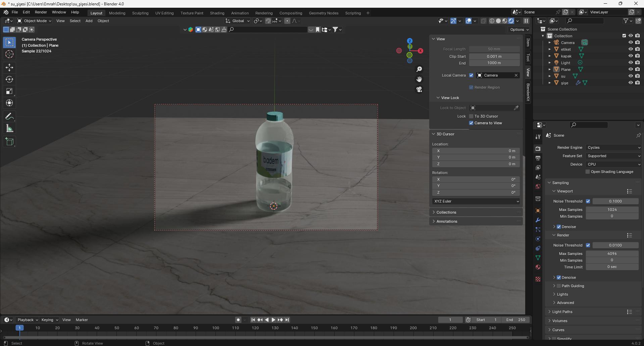644x346 pixels.
Task: Enable Lock To 3D Cursor checkbox
Action: [x=471, y=116]
